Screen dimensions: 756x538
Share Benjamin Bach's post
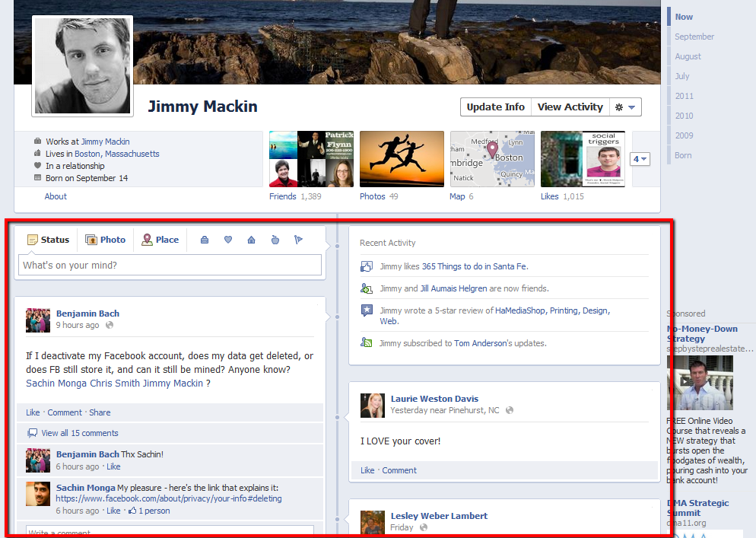(100, 412)
